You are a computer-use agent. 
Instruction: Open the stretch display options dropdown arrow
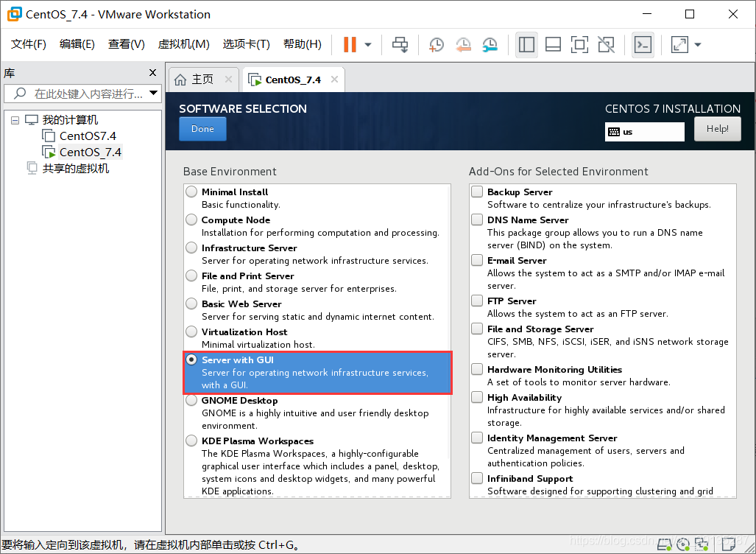[x=698, y=45]
